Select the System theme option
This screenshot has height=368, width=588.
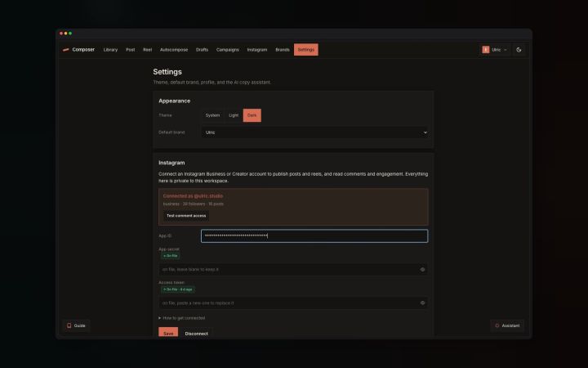[212, 115]
